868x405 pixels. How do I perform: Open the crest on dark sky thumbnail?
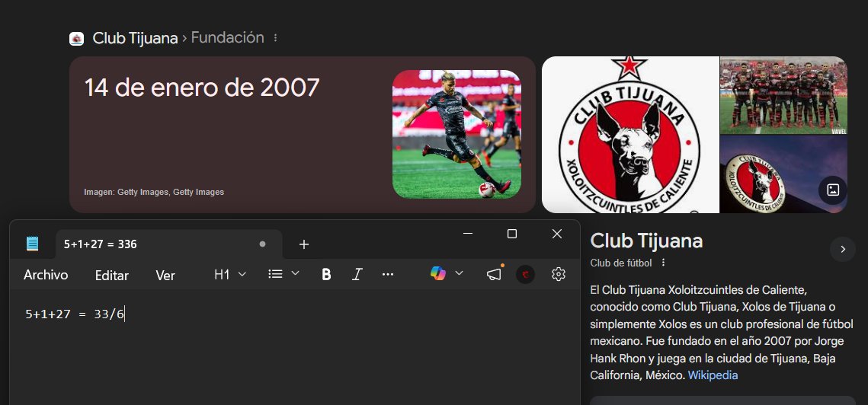tap(783, 174)
